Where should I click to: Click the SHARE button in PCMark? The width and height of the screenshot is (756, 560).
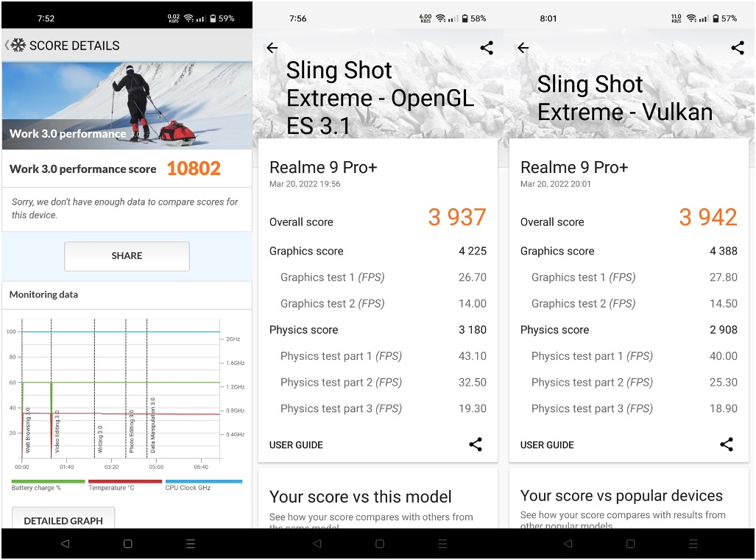127,256
